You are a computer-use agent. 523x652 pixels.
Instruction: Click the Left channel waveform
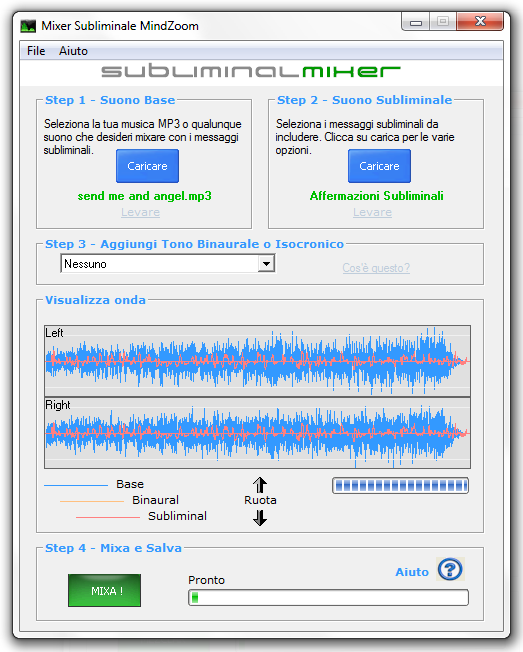click(257, 361)
